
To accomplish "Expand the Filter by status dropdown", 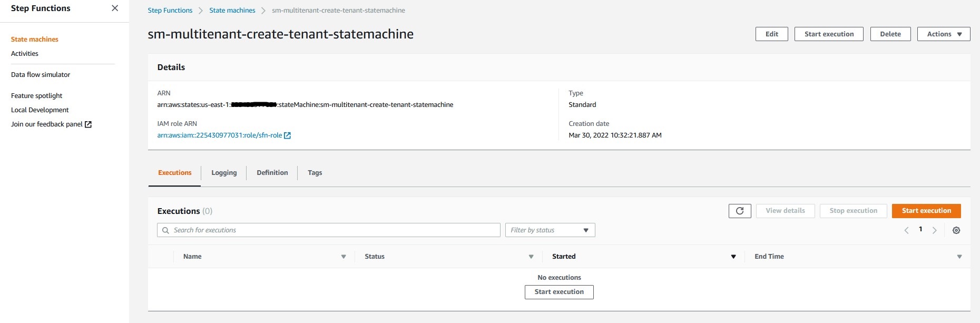I will tap(550, 230).
